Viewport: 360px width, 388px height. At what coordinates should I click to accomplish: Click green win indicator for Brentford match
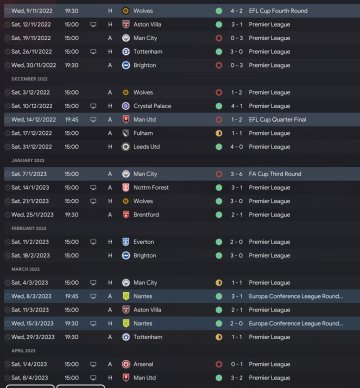click(x=219, y=215)
